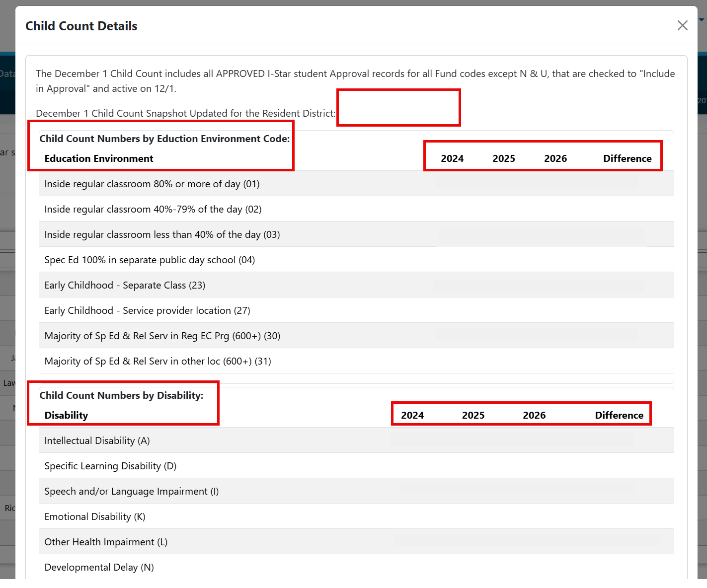Image resolution: width=707 pixels, height=588 pixels.
Task: Click 2026 header in the Disability table
Action: click(x=534, y=415)
